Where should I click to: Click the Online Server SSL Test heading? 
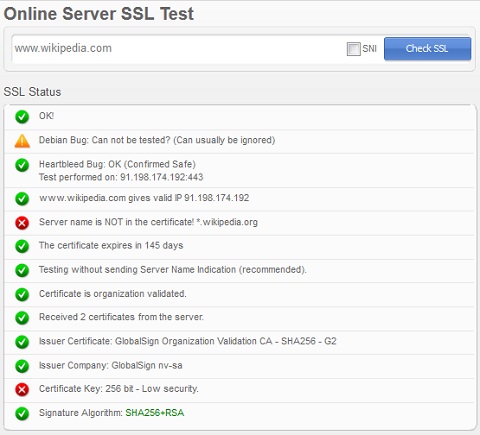click(99, 14)
